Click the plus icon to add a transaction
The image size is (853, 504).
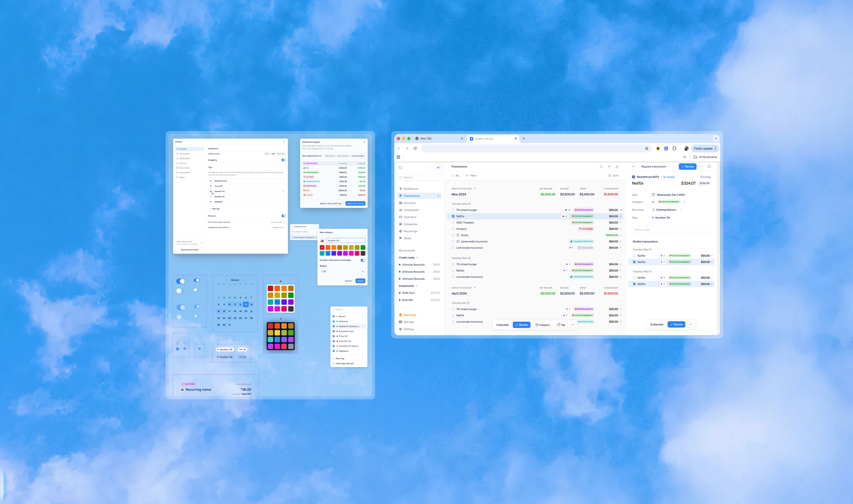click(x=609, y=166)
